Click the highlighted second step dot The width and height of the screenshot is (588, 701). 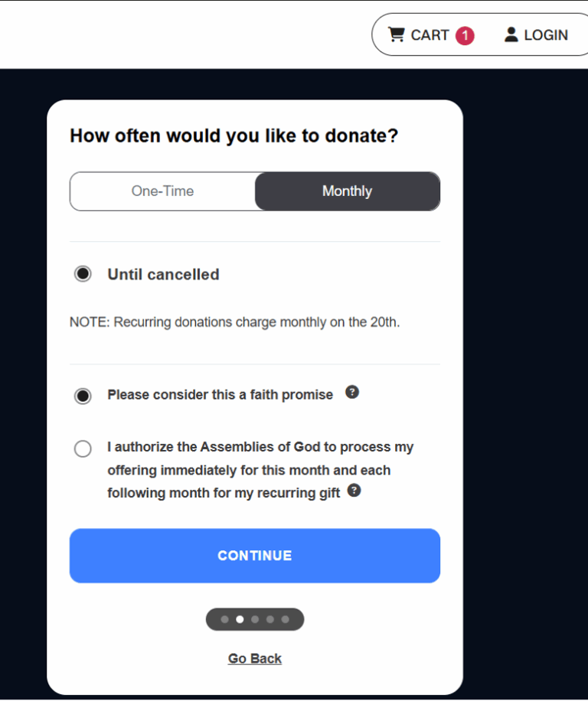click(240, 619)
